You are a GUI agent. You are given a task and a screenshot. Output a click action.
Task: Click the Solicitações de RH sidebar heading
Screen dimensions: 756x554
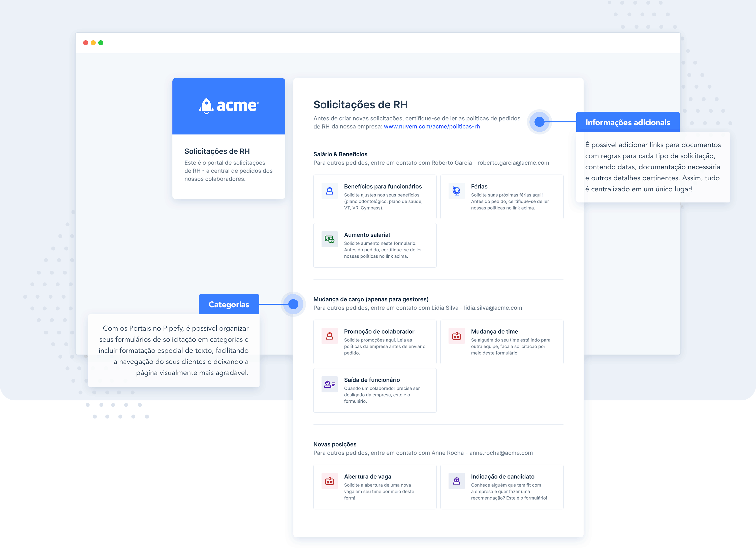[217, 151]
